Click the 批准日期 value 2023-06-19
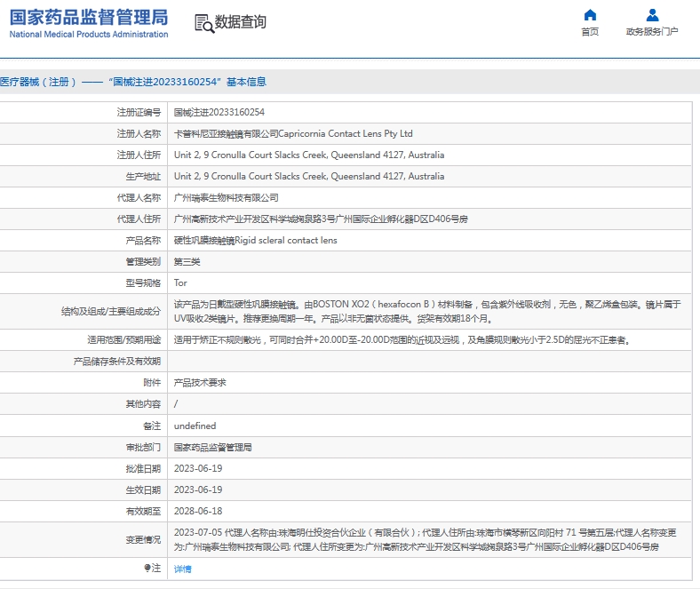 (198, 468)
